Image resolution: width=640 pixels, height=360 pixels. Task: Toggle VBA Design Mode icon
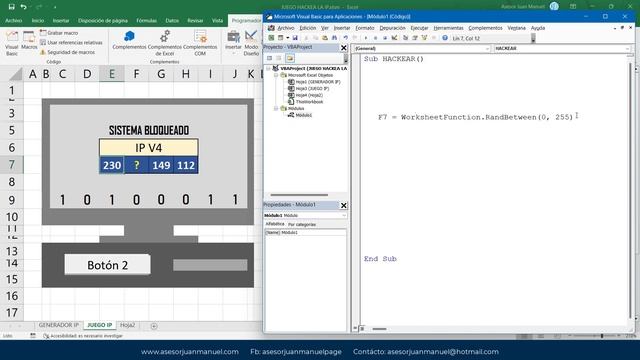click(x=395, y=38)
